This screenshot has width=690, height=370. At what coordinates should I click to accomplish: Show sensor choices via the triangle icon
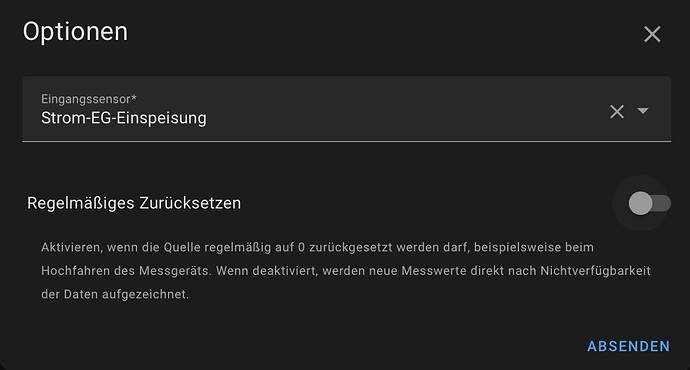[643, 110]
